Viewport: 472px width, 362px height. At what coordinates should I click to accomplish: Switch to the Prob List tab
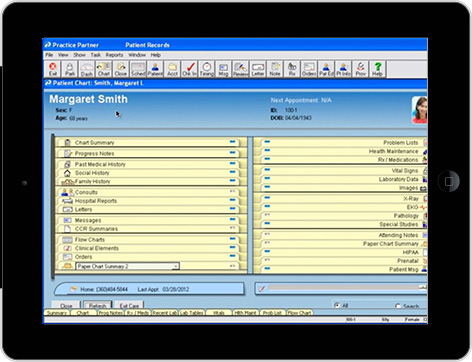[x=272, y=313]
